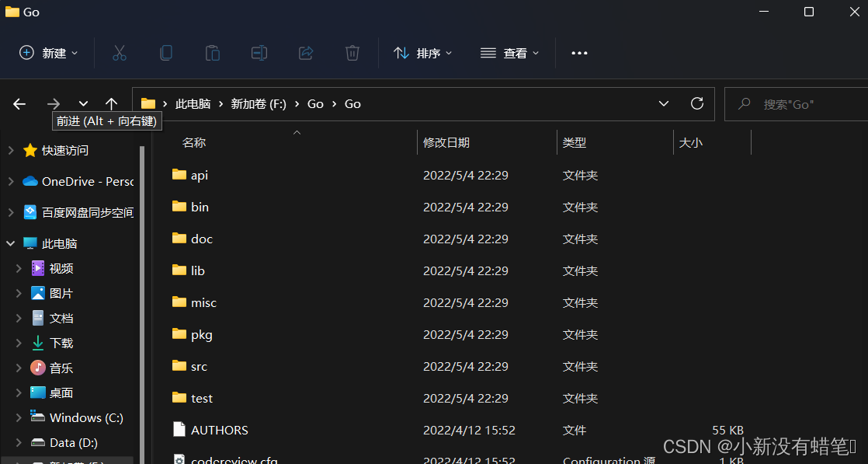Viewport: 868px width, 464px height.
Task: Expand the Windows (C:) drive chevron
Action: [x=19, y=417]
